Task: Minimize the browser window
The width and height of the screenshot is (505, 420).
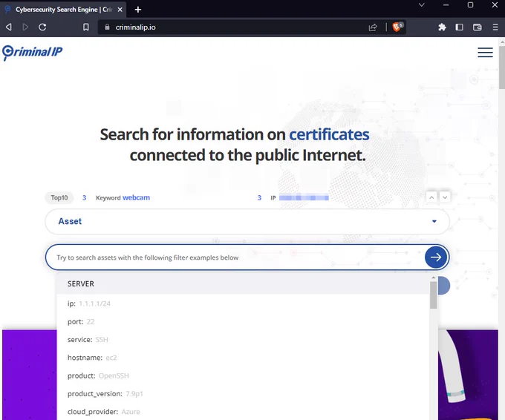Action: 446,5
